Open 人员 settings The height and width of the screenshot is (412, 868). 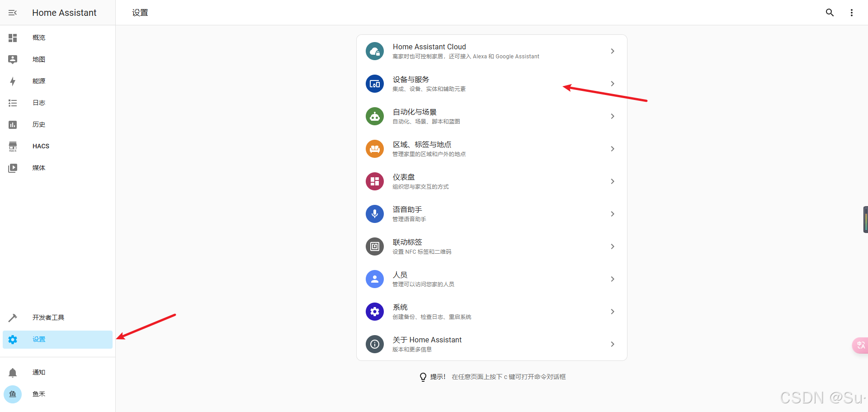[491, 279]
